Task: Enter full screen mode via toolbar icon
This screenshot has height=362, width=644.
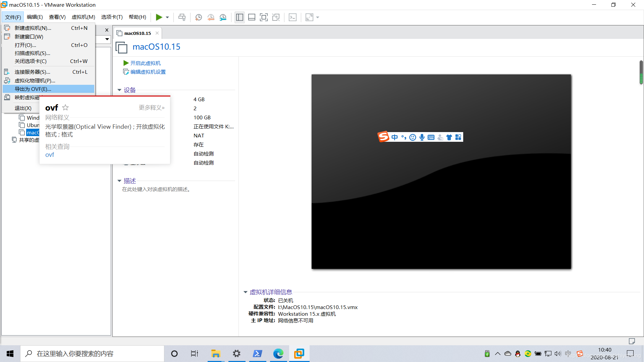Action: pos(264,17)
